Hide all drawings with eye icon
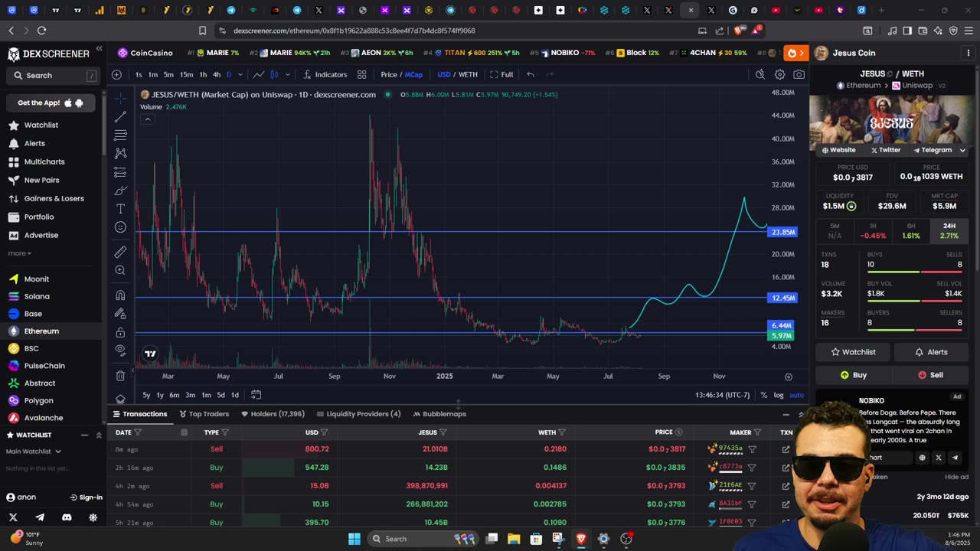Viewport: 980px width, 551px height. (120, 350)
